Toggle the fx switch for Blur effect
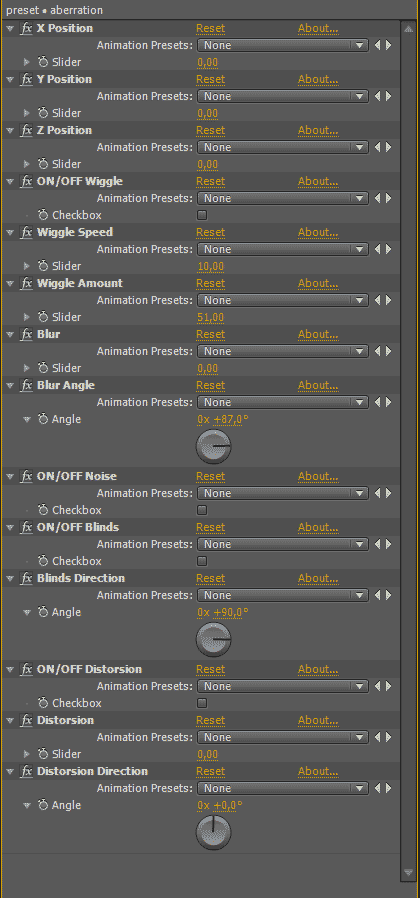Screen dimensions: 420x898 (26, 334)
